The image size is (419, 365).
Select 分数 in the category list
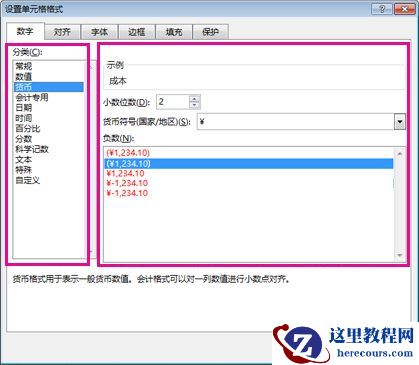tap(49, 139)
